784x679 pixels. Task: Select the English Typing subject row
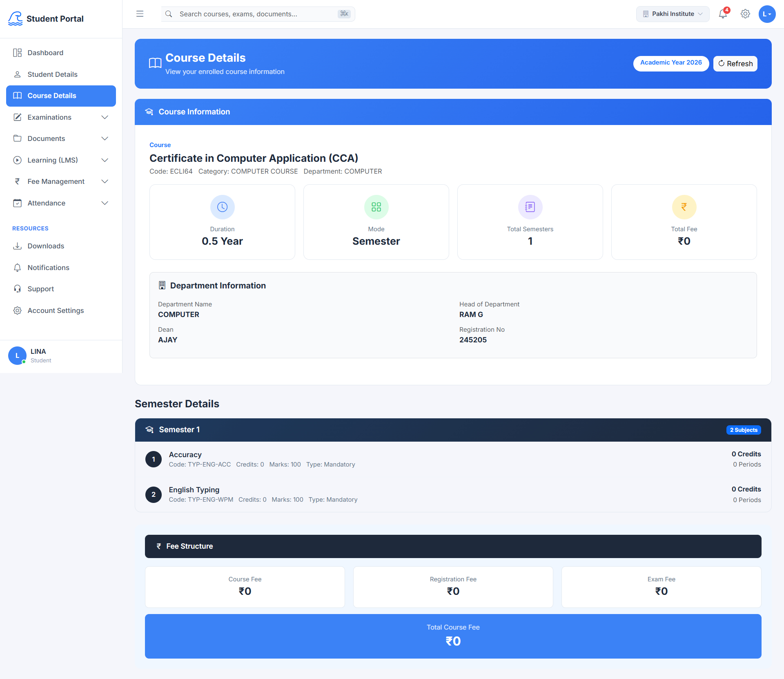[x=453, y=494]
